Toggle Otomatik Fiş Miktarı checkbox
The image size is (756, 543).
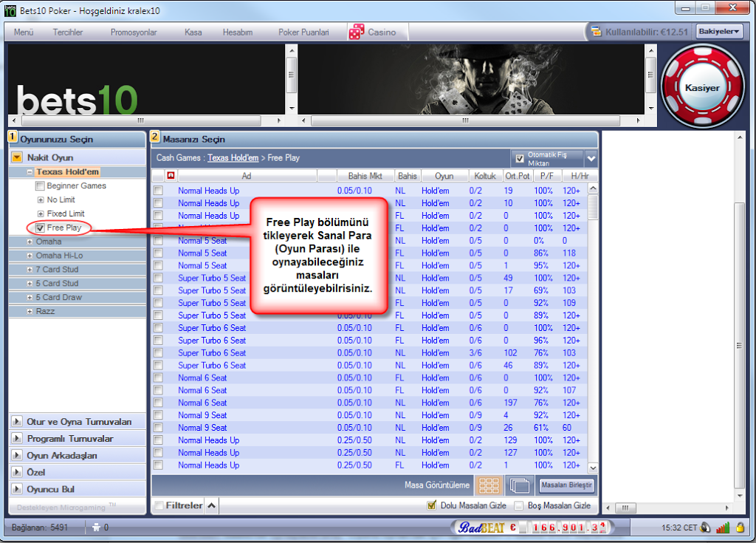coord(520,158)
